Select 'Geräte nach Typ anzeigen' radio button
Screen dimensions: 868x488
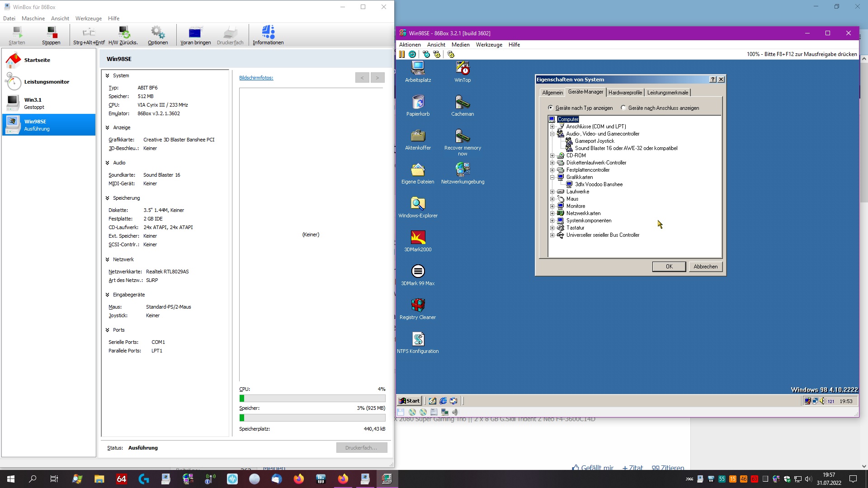[550, 108]
